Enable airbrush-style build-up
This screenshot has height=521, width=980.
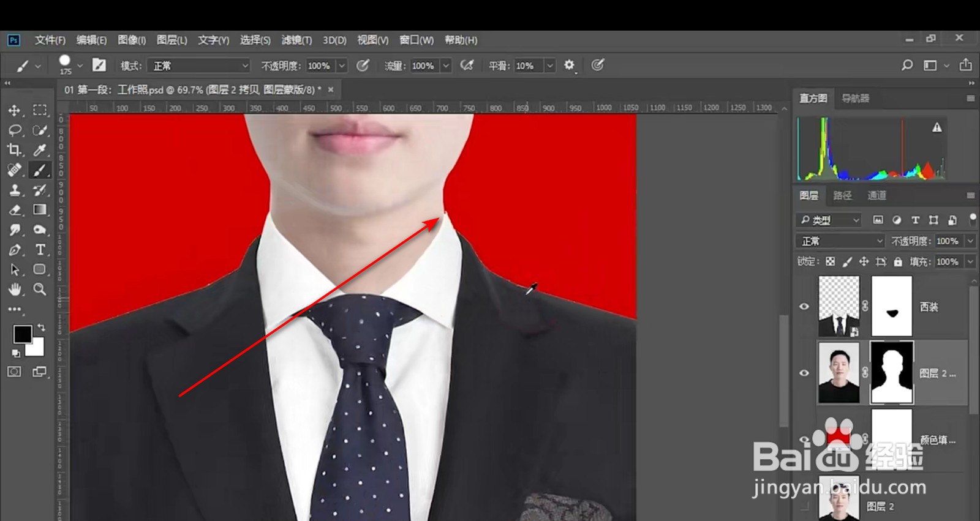[467, 65]
